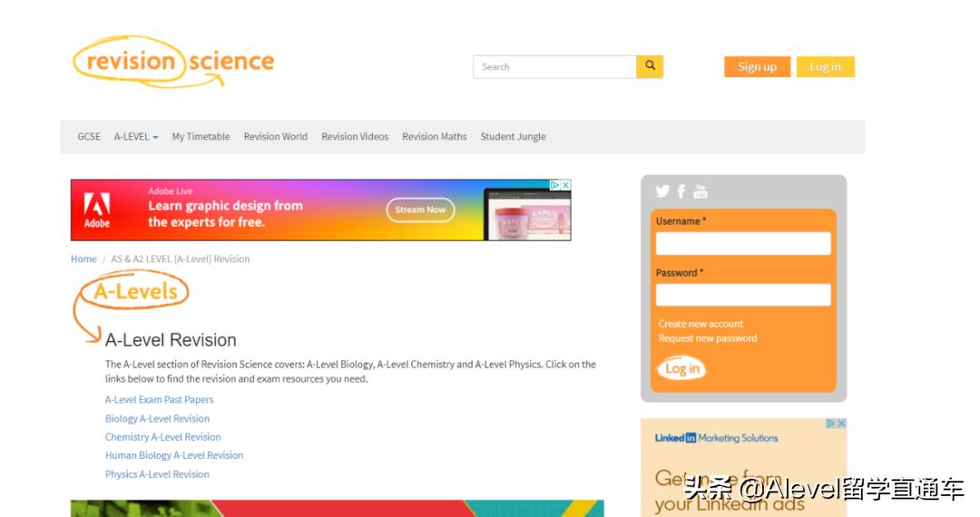
Task: Open Revision Videos in navigation
Action: 355,136
